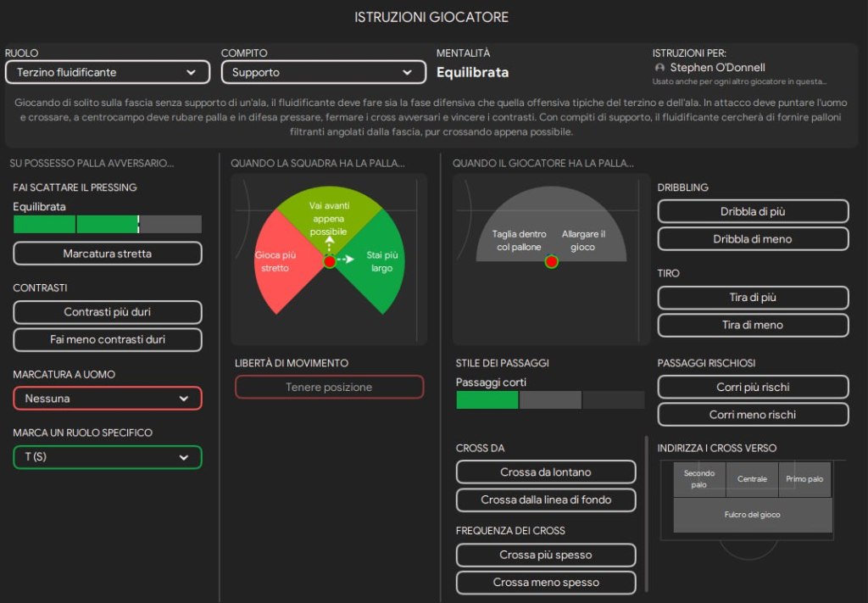
Task: Click the red dot in the team possession diagram
Action: pos(330,262)
